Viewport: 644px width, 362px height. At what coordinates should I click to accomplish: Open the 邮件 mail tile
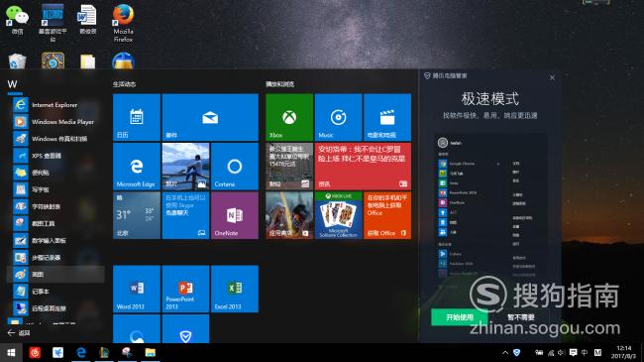click(x=210, y=118)
